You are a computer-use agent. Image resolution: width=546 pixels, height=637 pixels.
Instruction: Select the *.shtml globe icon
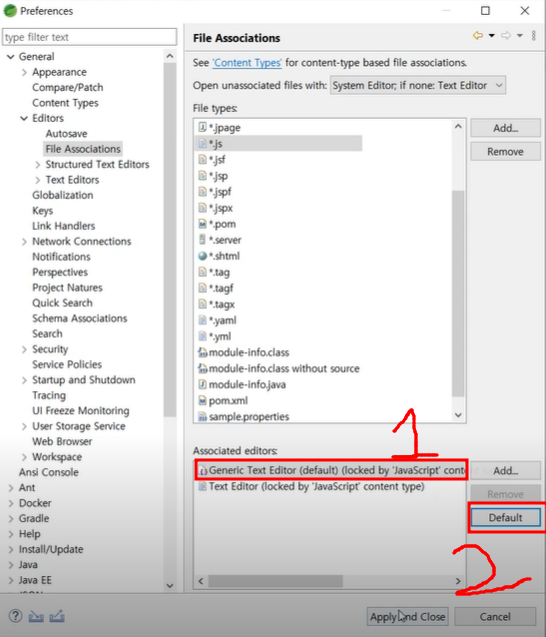(x=202, y=256)
